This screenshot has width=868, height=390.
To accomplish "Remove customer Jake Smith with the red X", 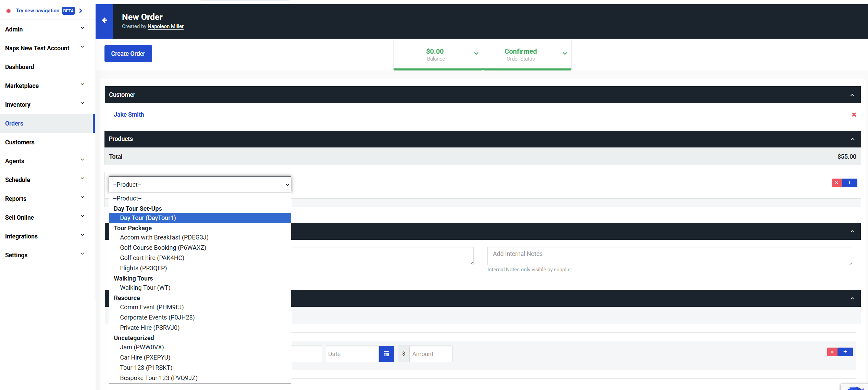I will point(854,115).
